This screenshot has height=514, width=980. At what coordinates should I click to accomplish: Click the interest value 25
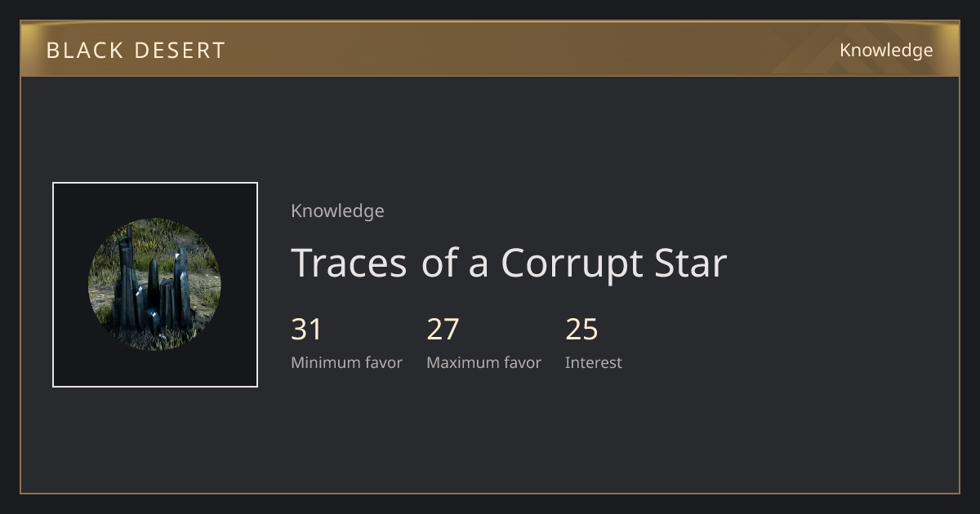[x=581, y=330]
